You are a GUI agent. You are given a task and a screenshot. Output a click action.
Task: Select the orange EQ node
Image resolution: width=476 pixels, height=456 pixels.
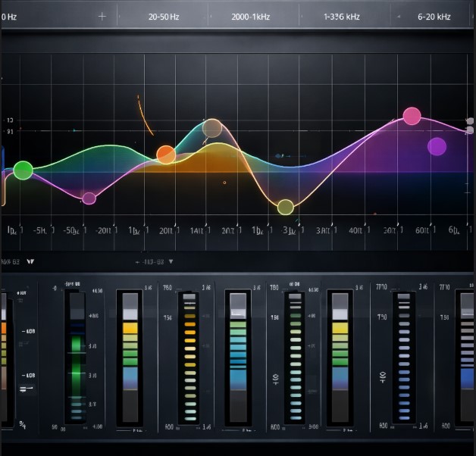pos(166,155)
